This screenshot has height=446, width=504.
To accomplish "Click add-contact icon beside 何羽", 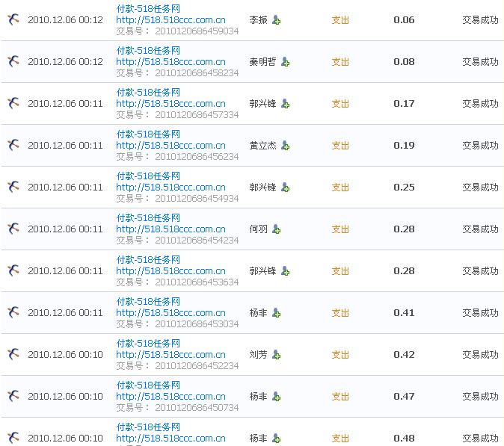I will [x=276, y=229].
